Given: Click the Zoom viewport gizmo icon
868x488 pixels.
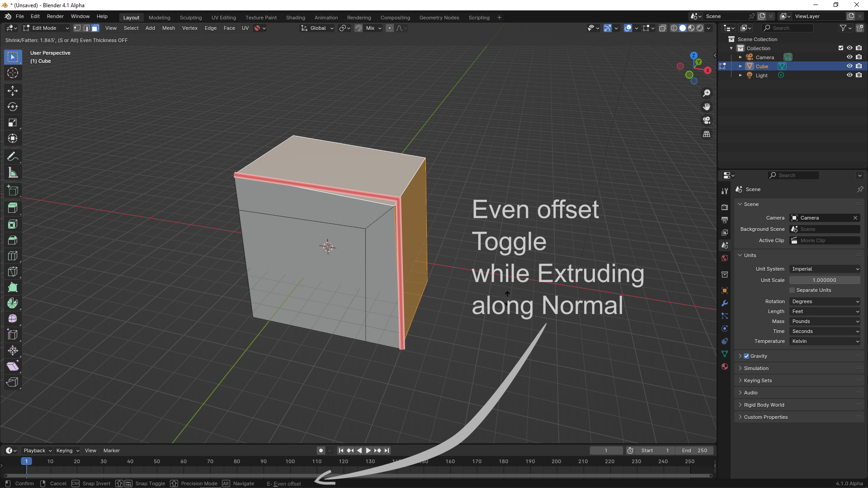Looking at the screenshot, I should click(x=707, y=93).
